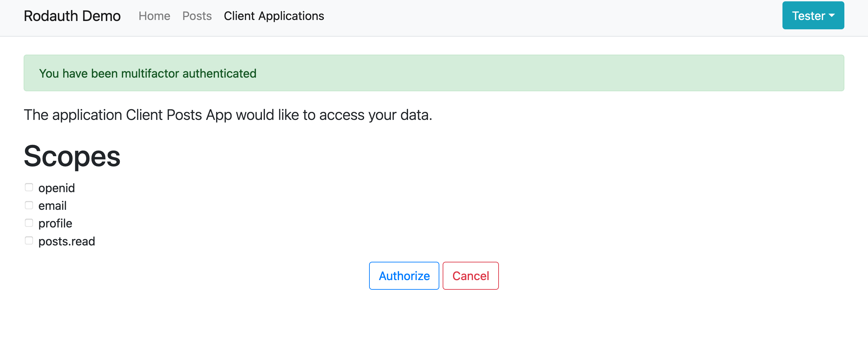Click the 'You have been multifactor authenticated' text
Viewport: 868px width, 359px height.
[147, 74]
